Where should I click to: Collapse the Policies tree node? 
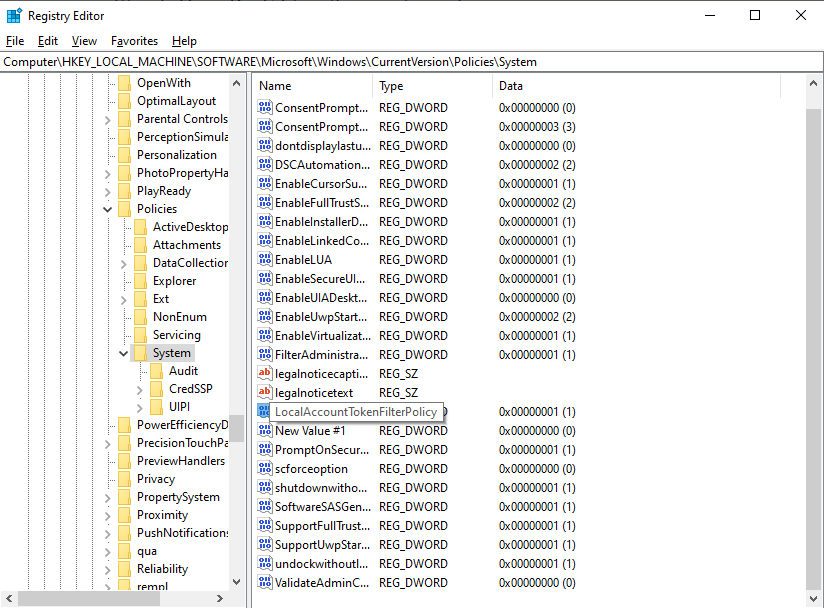[107, 209]
